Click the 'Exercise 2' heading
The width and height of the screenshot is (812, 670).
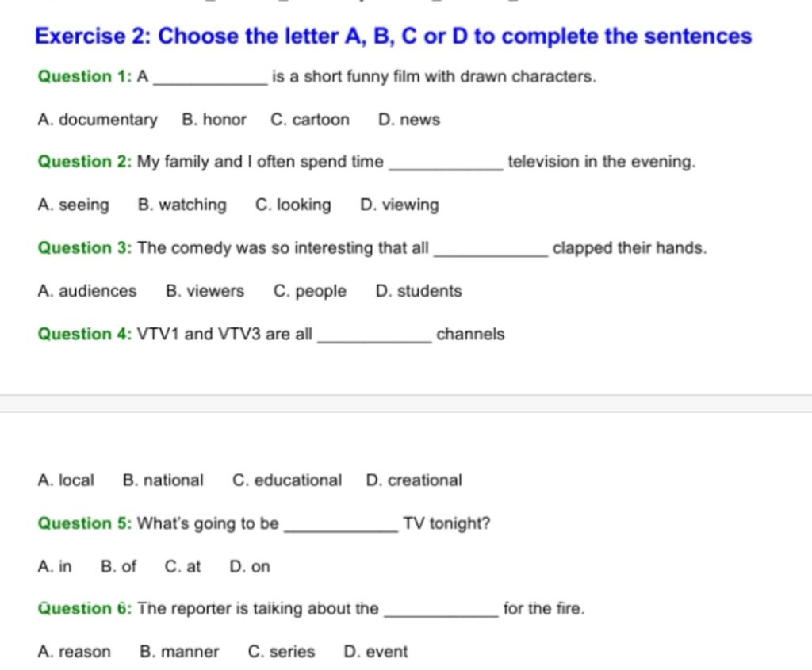(x=393, y=36)
